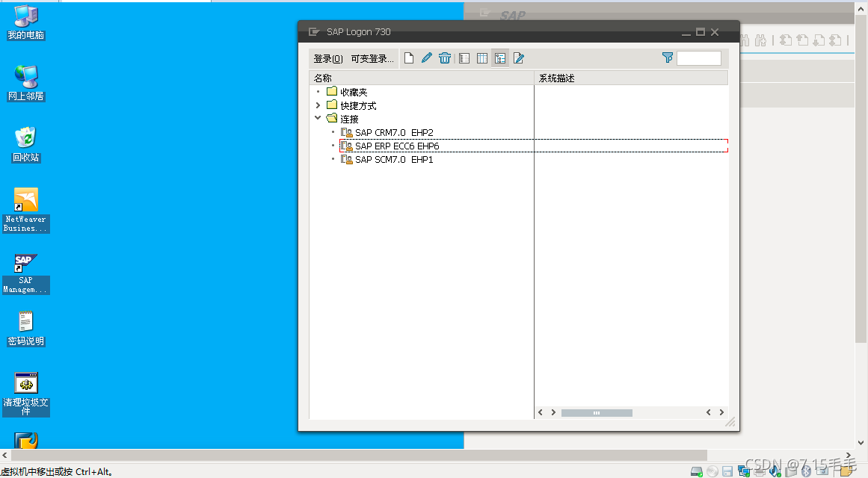Open SAP Logon options via notepad-pencil icon

519,58
